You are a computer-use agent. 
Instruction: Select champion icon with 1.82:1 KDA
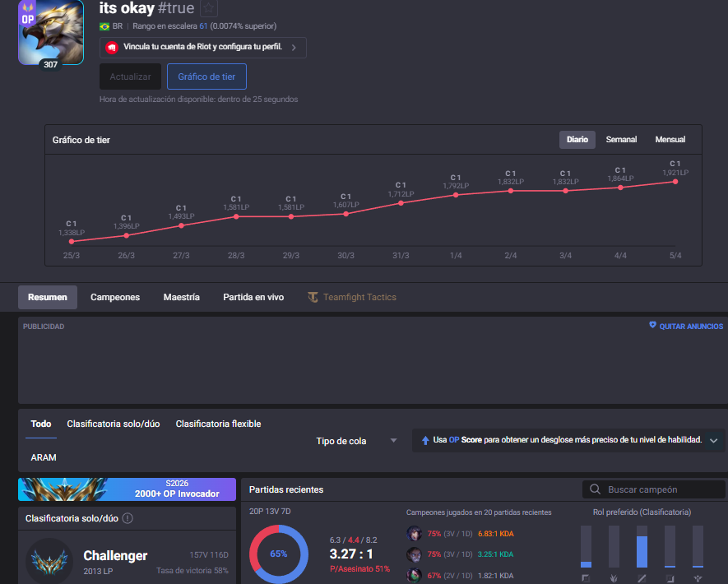[414, 576]
